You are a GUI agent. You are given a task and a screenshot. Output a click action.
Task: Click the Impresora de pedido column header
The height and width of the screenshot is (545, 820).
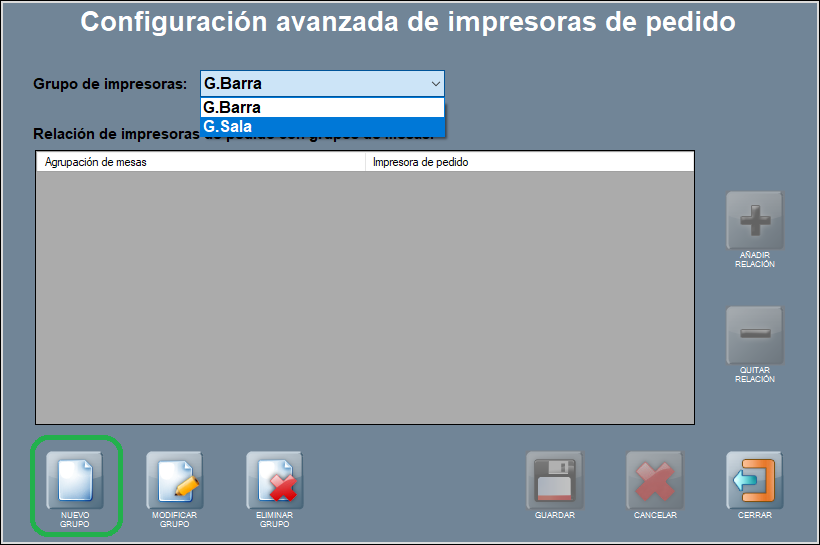pos(528,161)
